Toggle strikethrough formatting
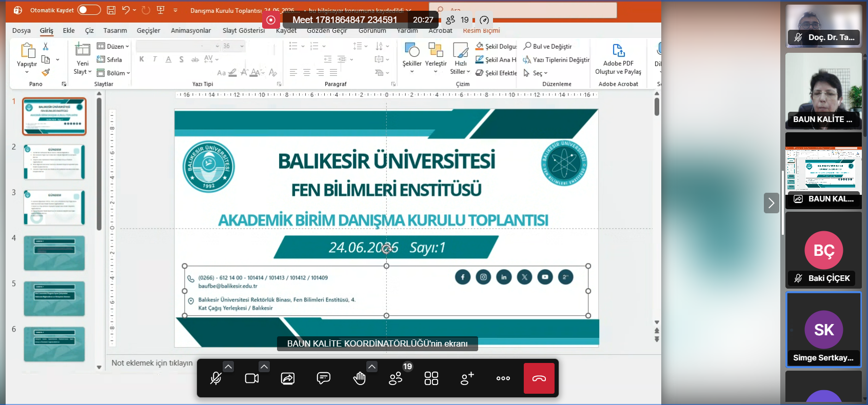This screenshot has width=868, height=405. (195, 59)
